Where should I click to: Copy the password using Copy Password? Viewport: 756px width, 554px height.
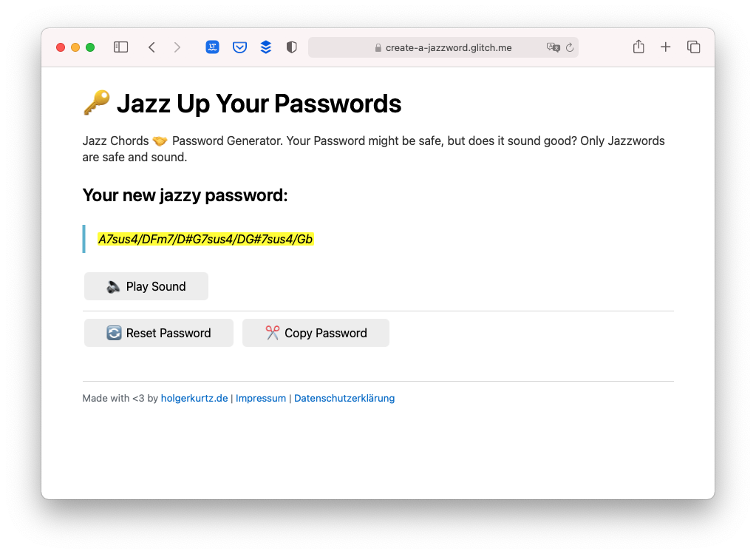tap(316, 333)
